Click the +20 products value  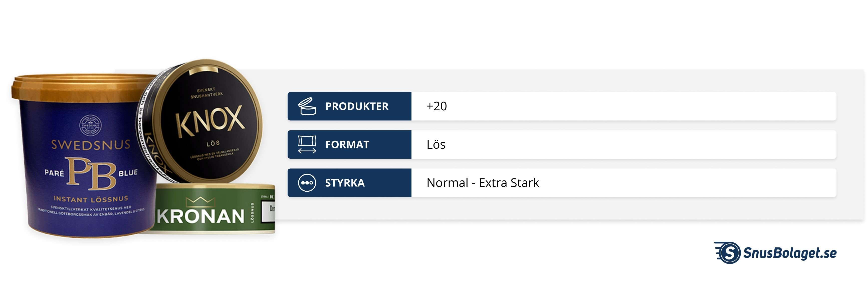click(437, 106)
